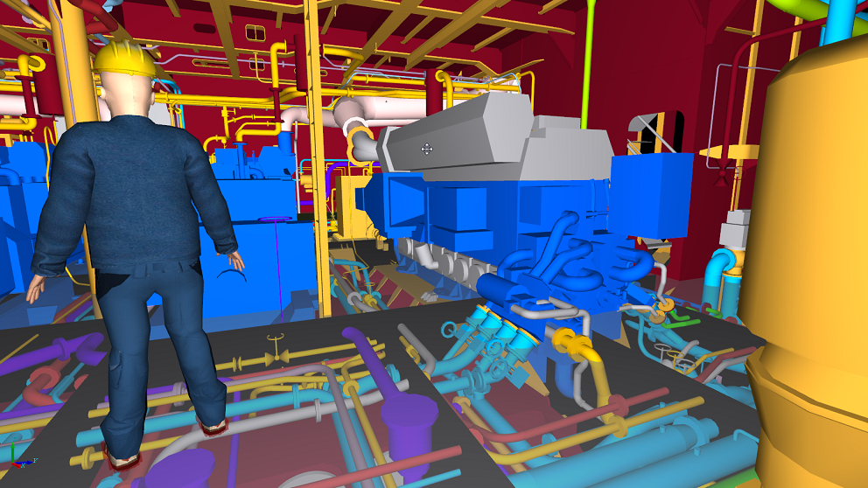Select the yellow flanged elbow at engine inlet
Viewport: 868px width, 488px height.
coord(360,143)
